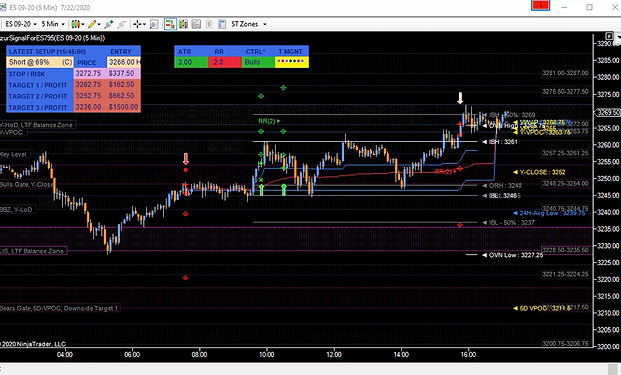This screenshot has height=375, width=621.
Task: Click the ORH : 3248 label
Action: (x=502, y=185)
